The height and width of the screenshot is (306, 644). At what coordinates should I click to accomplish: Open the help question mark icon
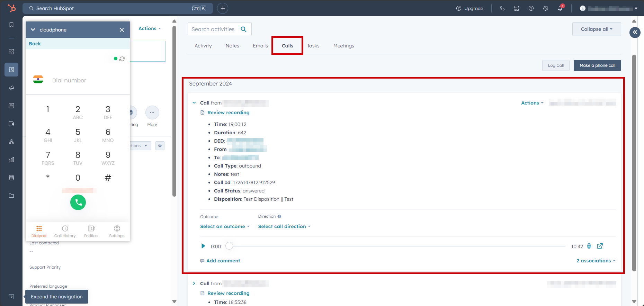coord(531,8)
